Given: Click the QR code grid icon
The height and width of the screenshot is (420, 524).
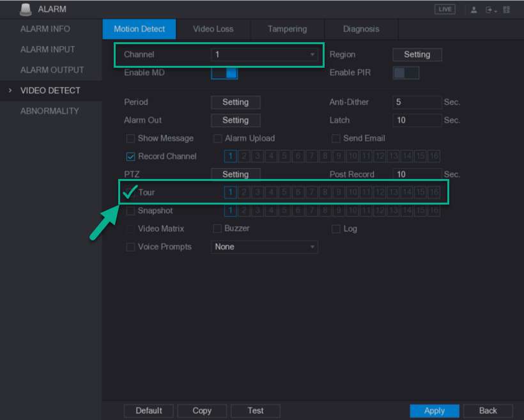Looking at the screenshot, I should tap(507, 10).
